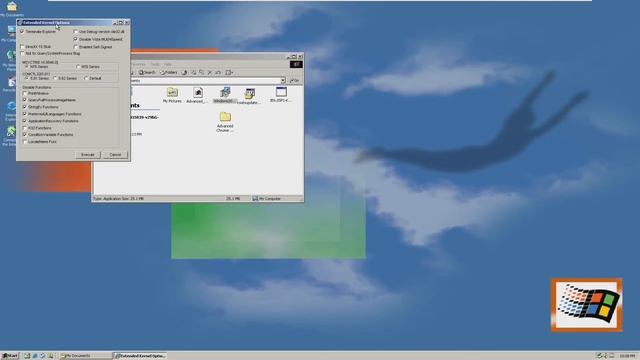This screenshot has width=640, height=360.
Task: Toggle first checkbox under Disable Functions
Action: tap(25, 93)
